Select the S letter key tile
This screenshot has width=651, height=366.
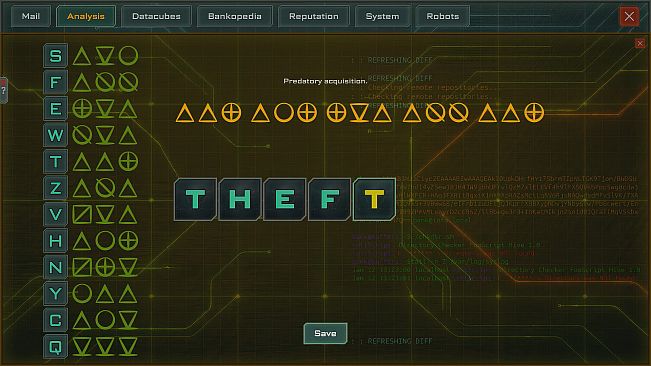55,56
